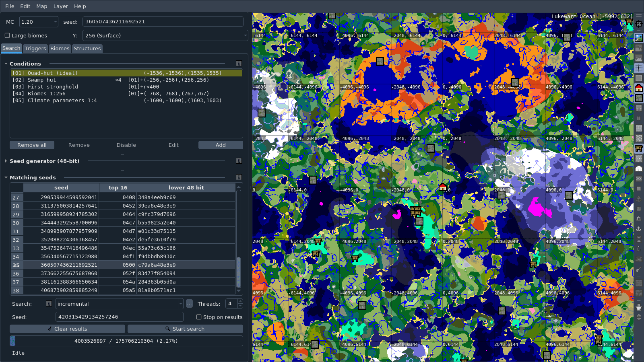Click the seed input field at top
The image size is (644, 362).
[x=163, y=22]
